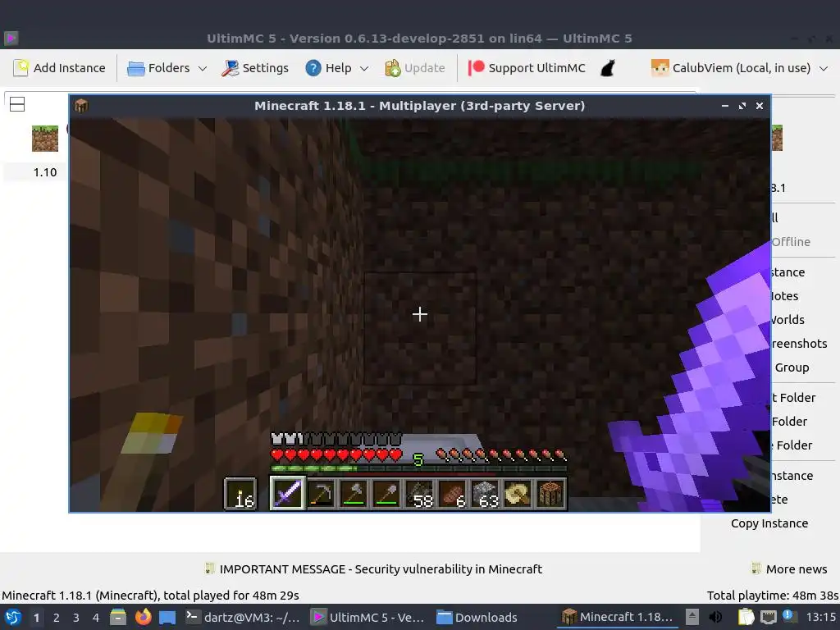The width and height of the screenshot is (840, 630).
Task: Expand the CalubViem account dropdown arrow
Action: (x=824, y=69)
